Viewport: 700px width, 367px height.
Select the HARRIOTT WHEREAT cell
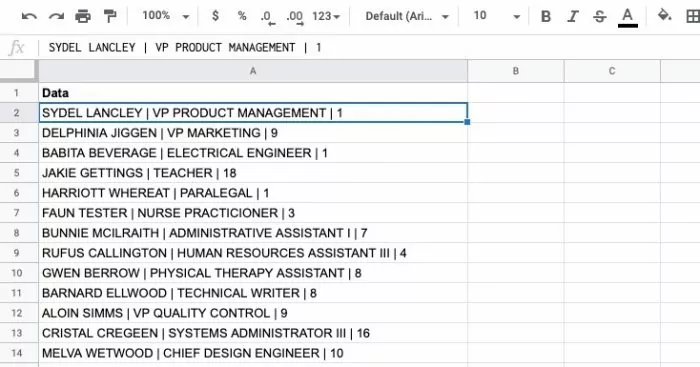pos(253,193)
